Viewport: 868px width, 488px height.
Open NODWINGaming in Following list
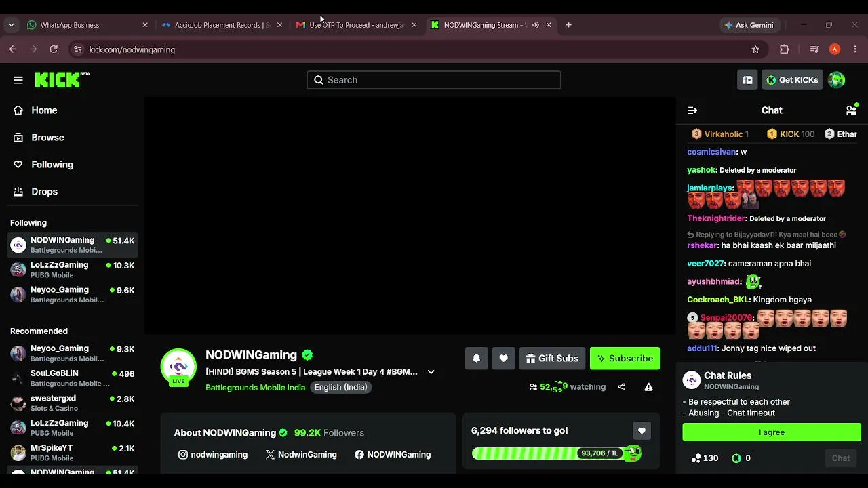point(73,245)
